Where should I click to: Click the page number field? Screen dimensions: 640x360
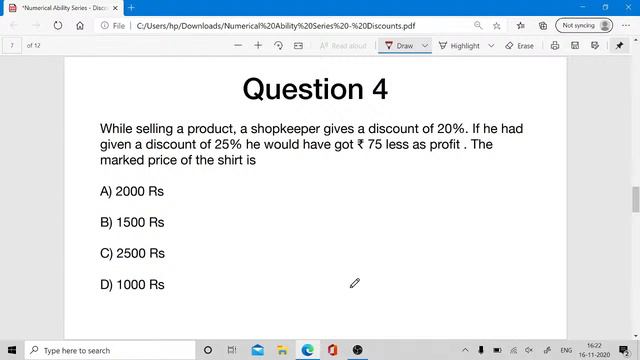pyautogui.click(x=12, y=45)
